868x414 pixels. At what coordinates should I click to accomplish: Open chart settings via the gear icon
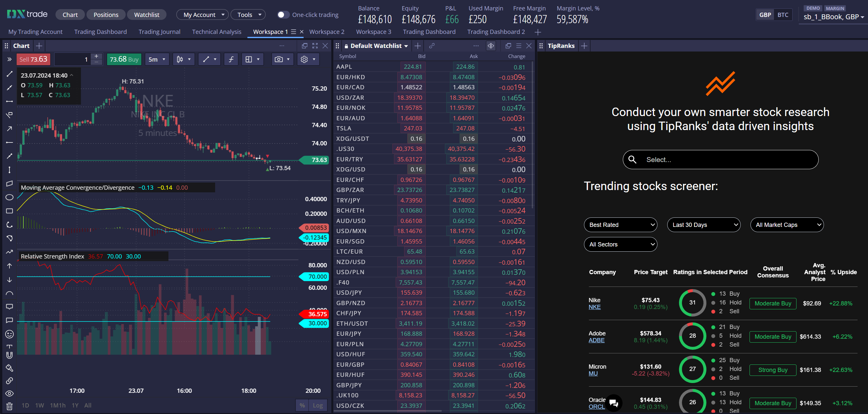(304, 59)
